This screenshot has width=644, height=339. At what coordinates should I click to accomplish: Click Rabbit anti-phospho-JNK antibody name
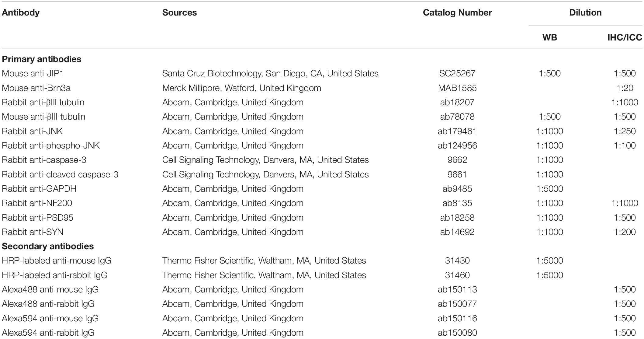[51, 145]
